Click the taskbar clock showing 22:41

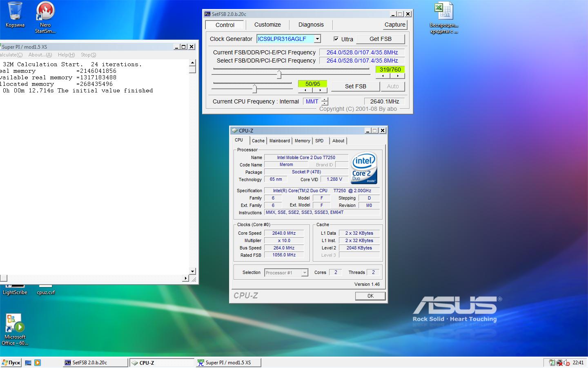pyautogui.click(x=578, y=363)
